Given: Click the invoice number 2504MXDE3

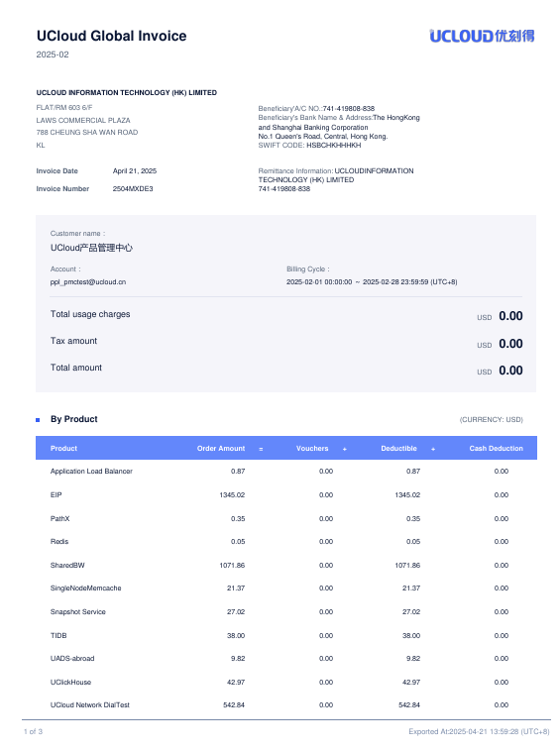Looking at the screenshot, I should [133, 188].
